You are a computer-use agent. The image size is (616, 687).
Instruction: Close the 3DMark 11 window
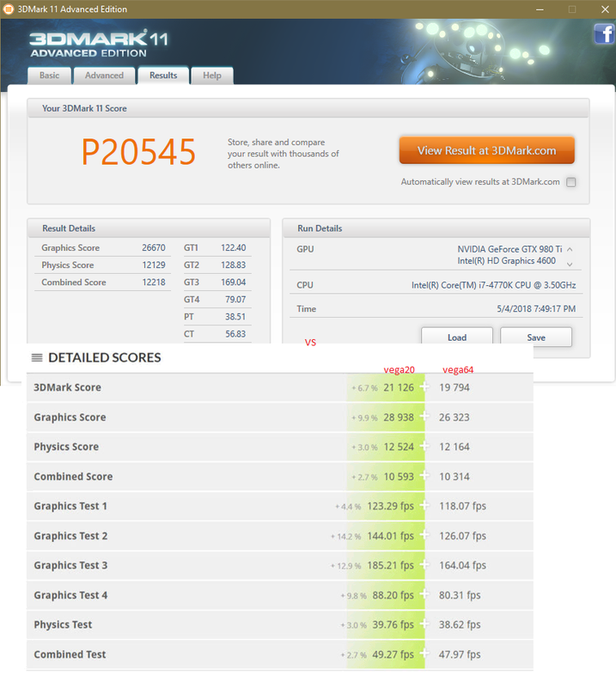(x=605, y=9)
